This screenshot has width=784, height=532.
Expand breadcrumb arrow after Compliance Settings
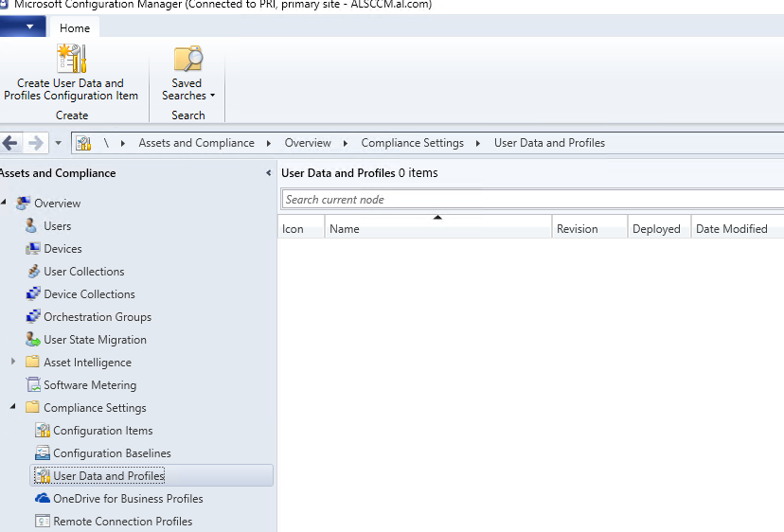(x=478, y=143)
